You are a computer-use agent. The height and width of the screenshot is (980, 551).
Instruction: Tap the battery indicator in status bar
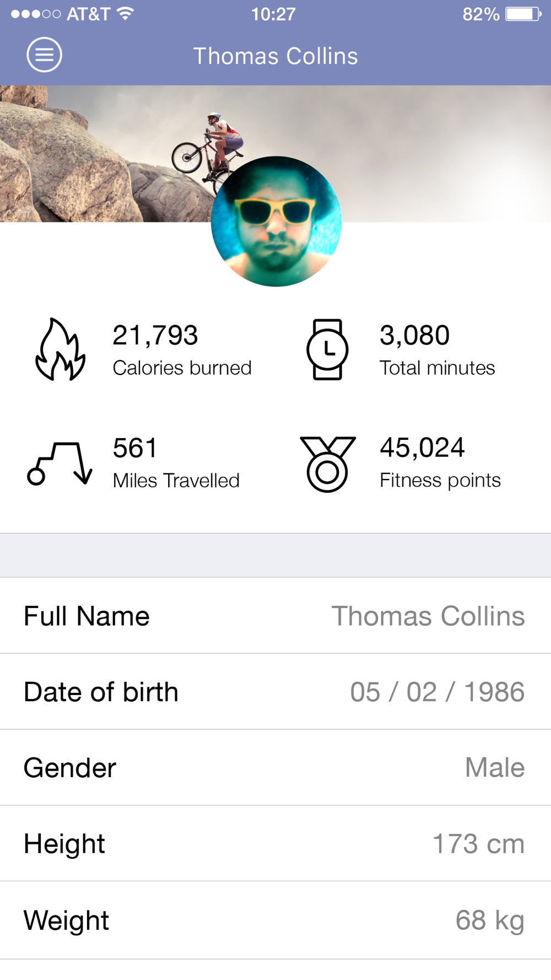[x=523, y=14]
